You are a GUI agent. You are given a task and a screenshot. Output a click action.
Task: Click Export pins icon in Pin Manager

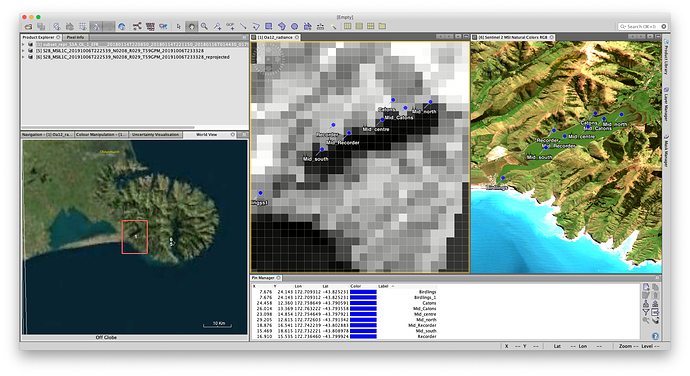click(x=655, y=304)
